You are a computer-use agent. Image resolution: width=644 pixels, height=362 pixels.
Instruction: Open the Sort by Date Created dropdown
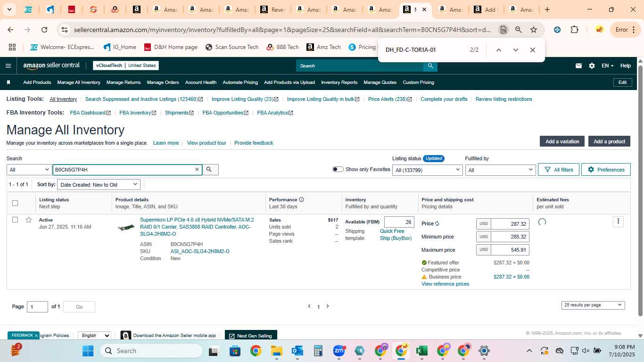(x=99, y=184)
